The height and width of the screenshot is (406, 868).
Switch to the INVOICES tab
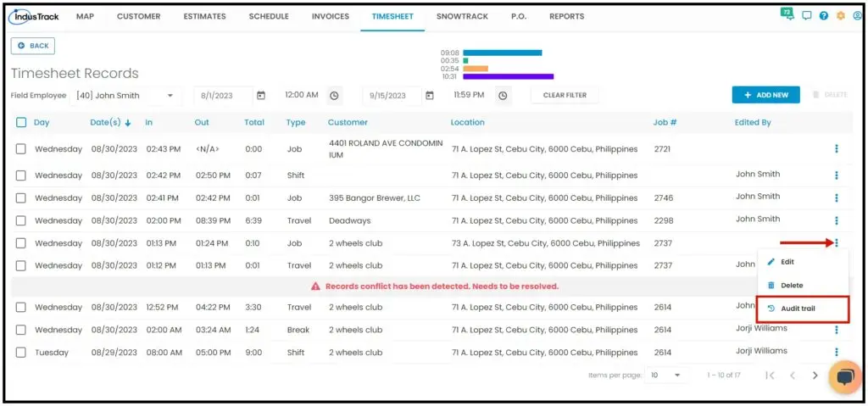click(331, 16)
